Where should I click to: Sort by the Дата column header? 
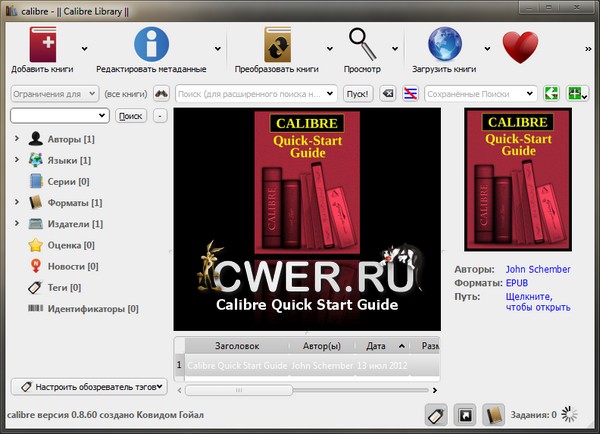tap(382, 346)
